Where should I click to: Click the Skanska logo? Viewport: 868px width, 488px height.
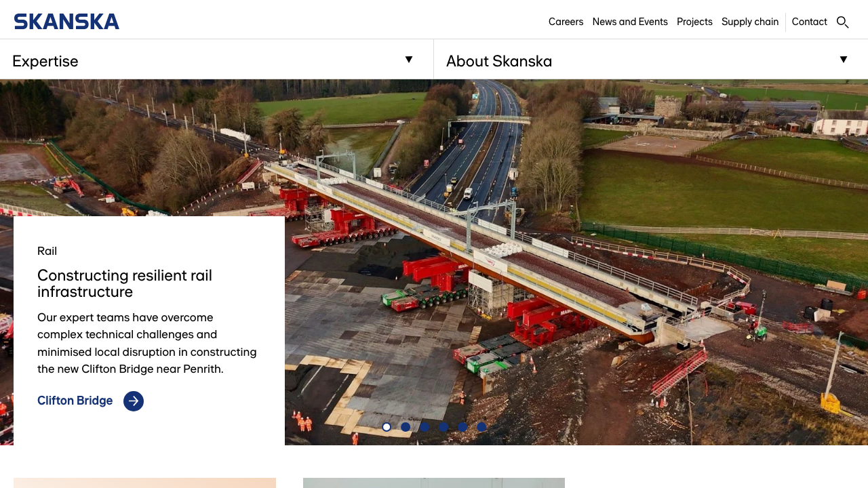click(x=66, y=21)
